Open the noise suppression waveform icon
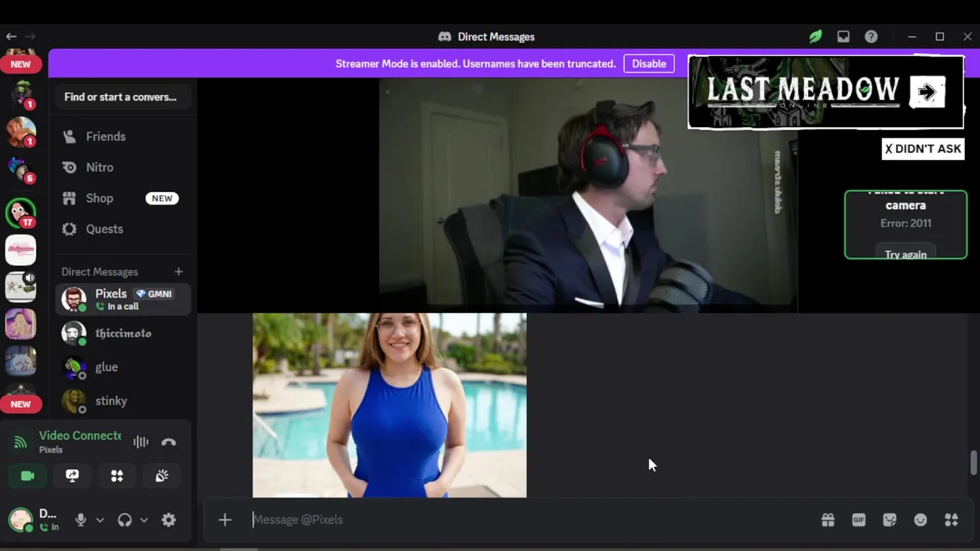 pyautogui.click(x=141, y=442)
